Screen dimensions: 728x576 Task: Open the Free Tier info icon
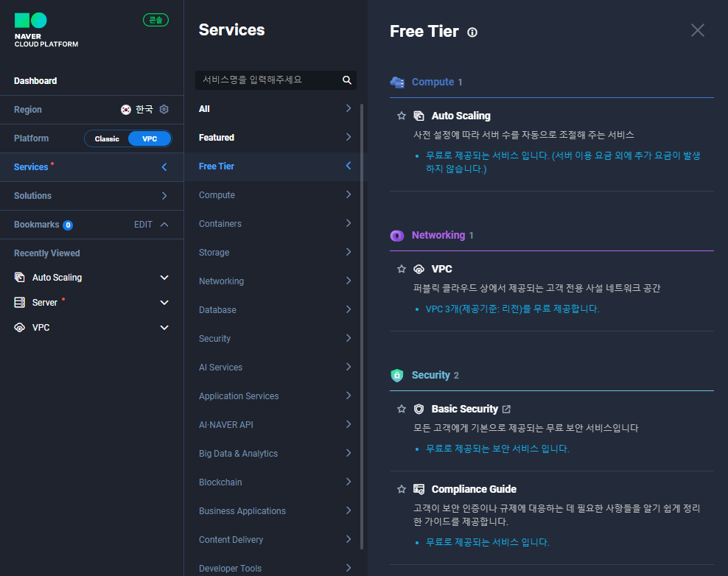pos(472,32)
